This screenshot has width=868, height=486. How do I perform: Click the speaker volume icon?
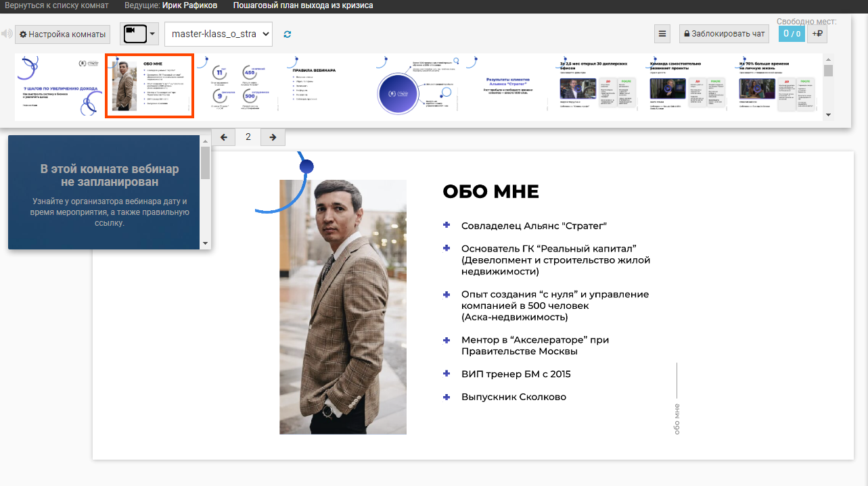click(x=7, y=34)
